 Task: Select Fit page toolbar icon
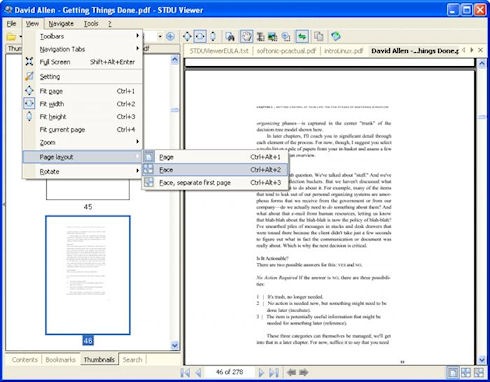(x=187, y=36)
